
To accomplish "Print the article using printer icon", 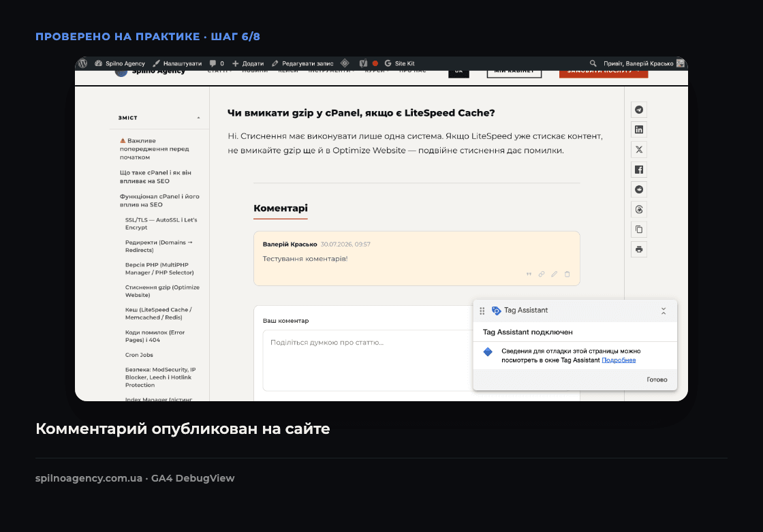I will tap(639, 249).
